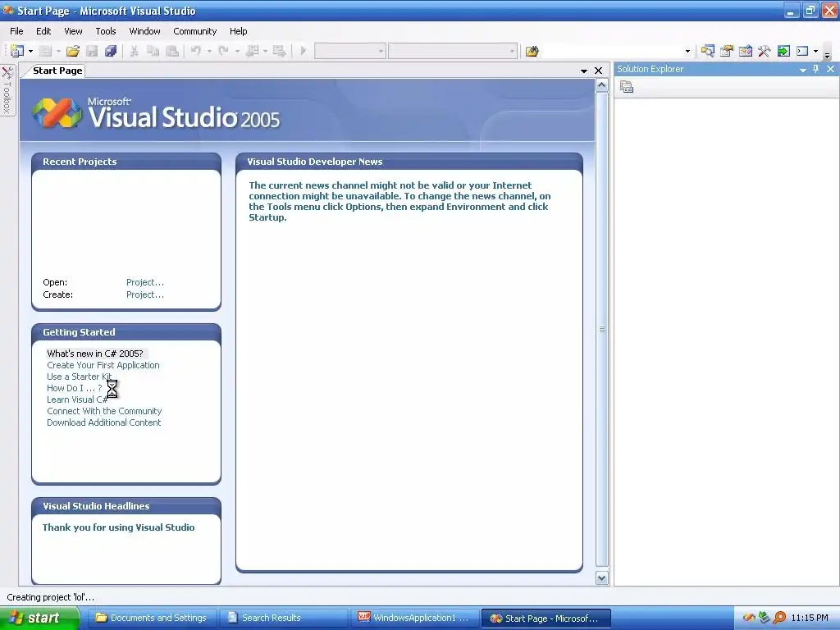This screenshot has width=840, height=630.
Task: Click the Save floppy disk icon
Action: (92, 51)
